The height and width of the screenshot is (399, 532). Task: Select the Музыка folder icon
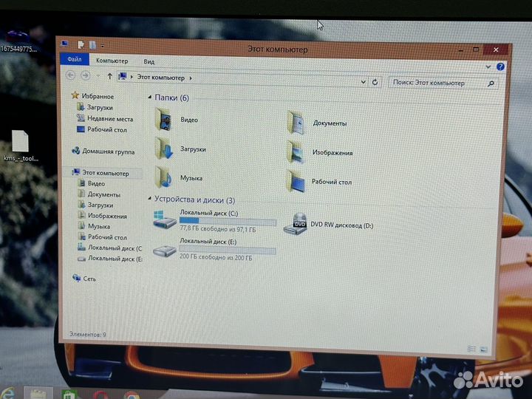[163, 177]
